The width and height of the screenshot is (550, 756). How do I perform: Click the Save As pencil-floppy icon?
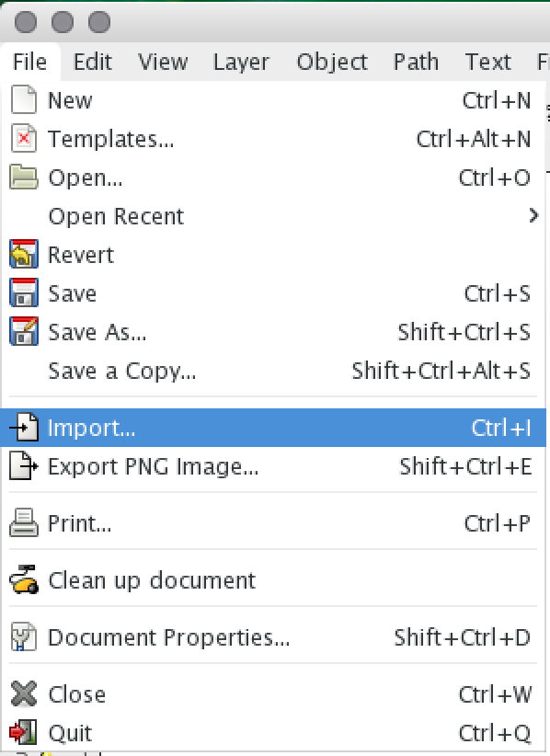coord(24,331)
